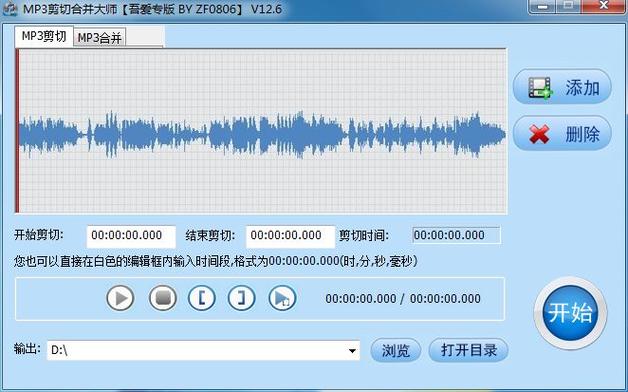Image resolution: width=628 pixels, height=392 pixels.
Task: Click the hint text about time format
Action: (215, 262)
